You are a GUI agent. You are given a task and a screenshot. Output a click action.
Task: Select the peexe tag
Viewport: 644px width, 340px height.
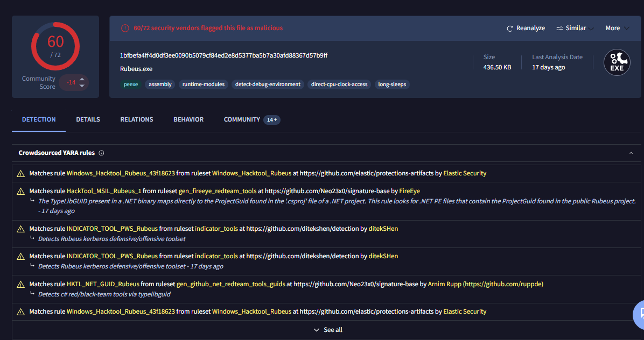(x=131, y=84)
